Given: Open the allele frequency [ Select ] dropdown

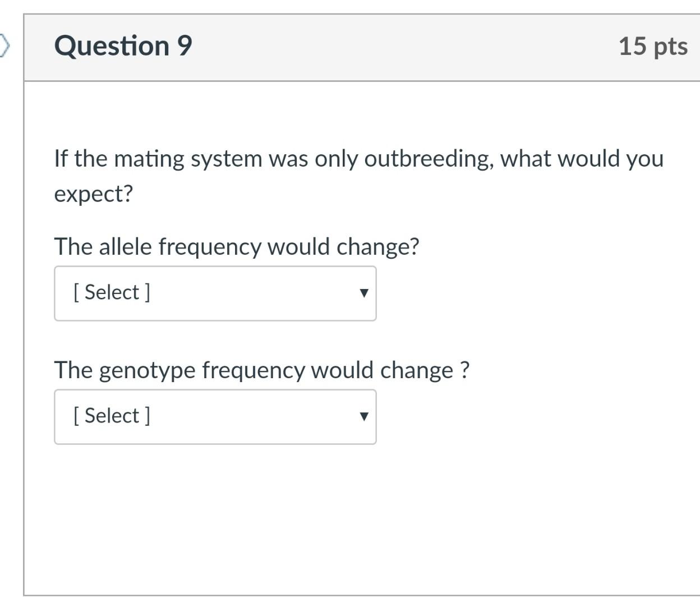Looking at the screenshot, I should 215,293.
